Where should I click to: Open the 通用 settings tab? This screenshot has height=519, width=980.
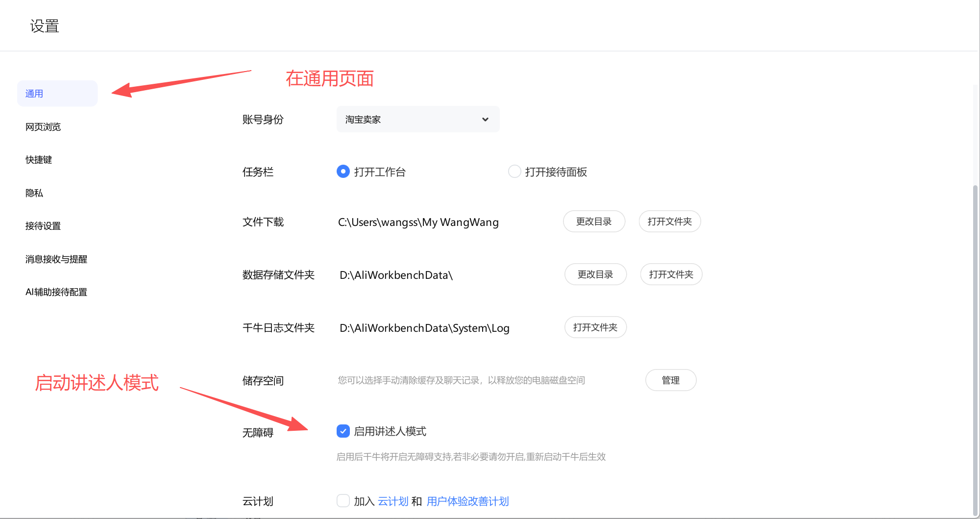(x=57, y=94)
